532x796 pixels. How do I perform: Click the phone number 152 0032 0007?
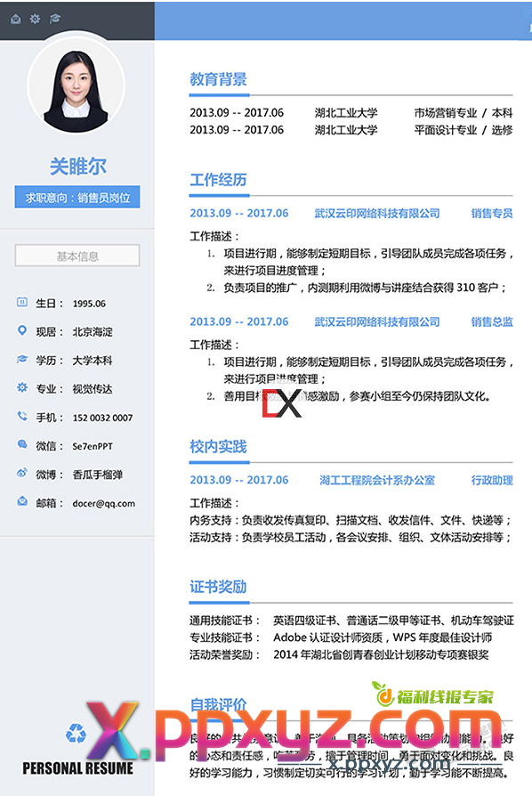click(x=102, y=418)
